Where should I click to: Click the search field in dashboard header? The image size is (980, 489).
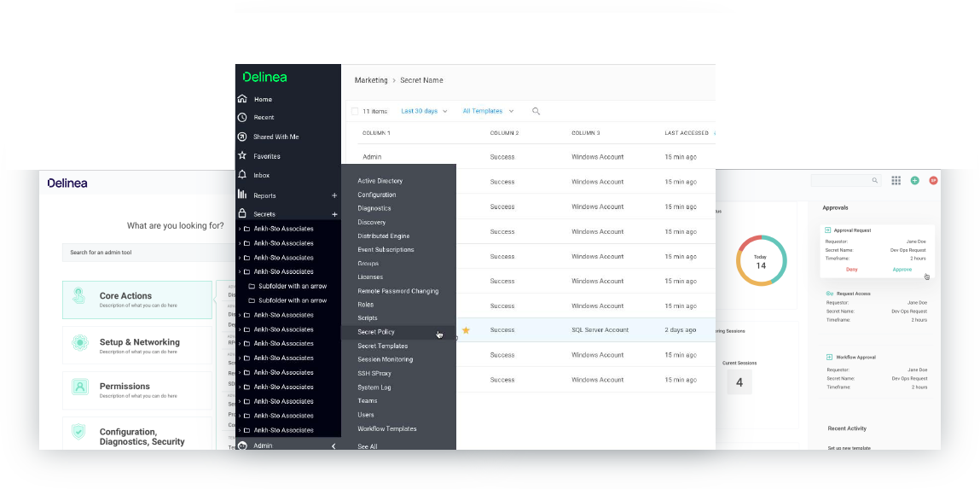pyautogui.click(x=845, y=180)
